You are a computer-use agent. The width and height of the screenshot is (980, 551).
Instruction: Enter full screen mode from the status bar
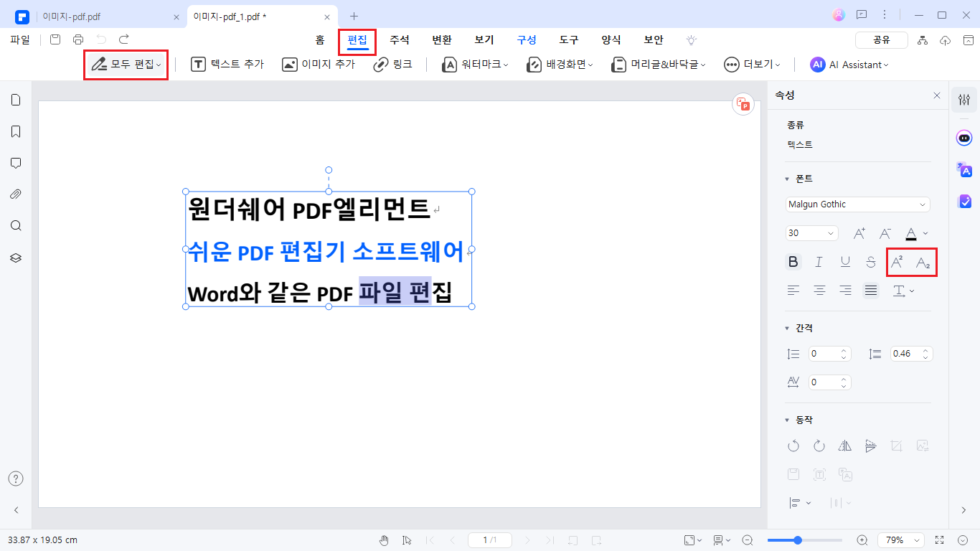(x=941, y=540)
